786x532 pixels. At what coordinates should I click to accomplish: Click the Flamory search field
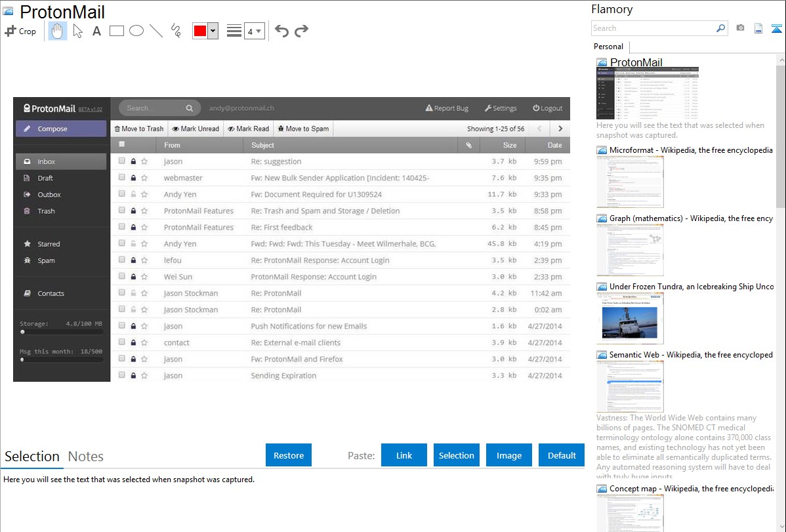653,28
